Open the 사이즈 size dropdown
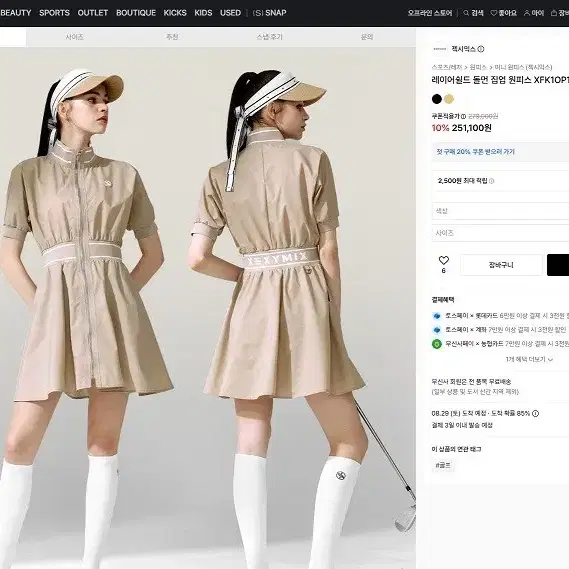The height and width of the screenshot is (569, 569). click(x=500, y=233)
